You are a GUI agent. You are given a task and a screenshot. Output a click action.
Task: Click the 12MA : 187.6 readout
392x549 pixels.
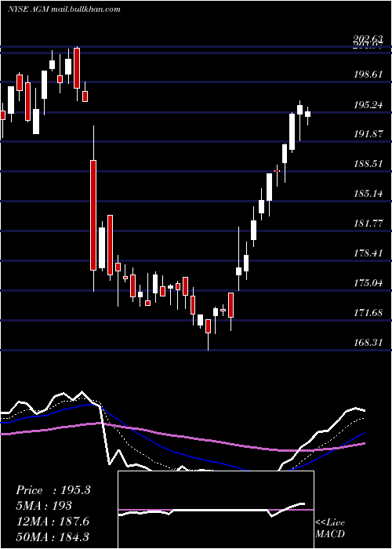click(53, 522)
